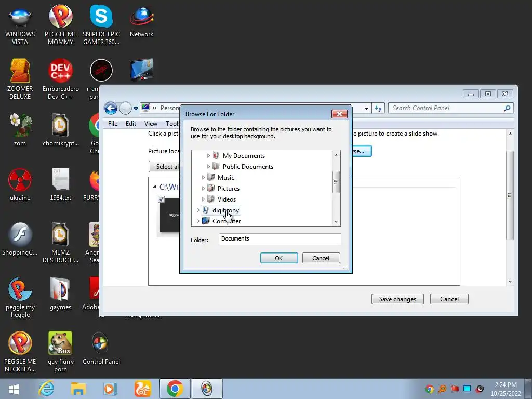Click the search magnifier in Control Panel

(507, 108)
